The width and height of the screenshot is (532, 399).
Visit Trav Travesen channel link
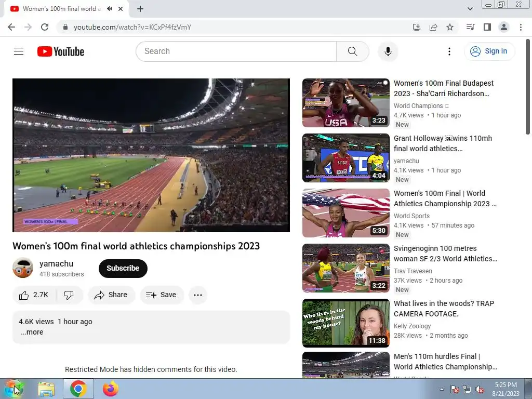[413, 271]
